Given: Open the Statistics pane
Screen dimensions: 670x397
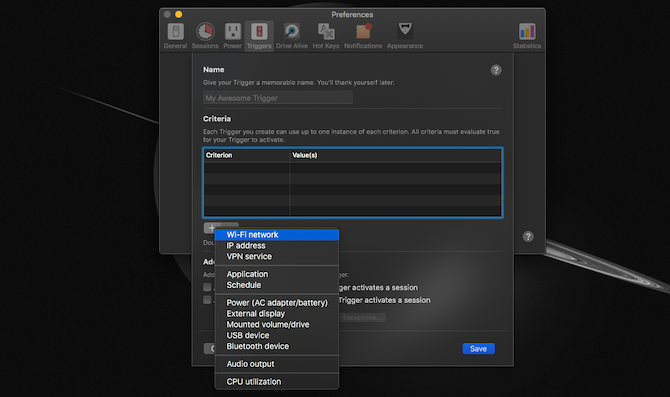Looking at the screenshot, I should (x=527, y=36).
